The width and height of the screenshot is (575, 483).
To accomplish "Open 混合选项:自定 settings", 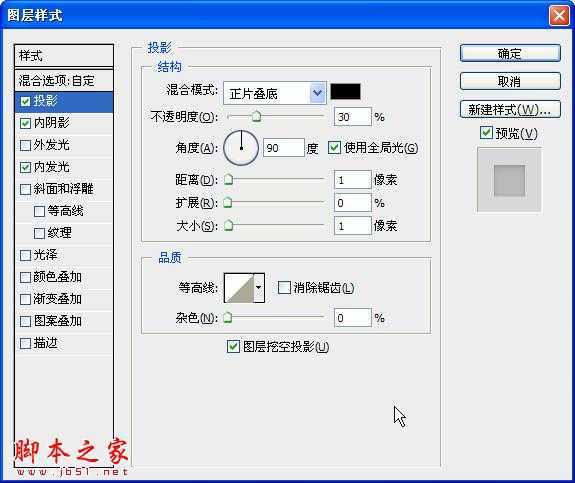I will coord(64,80).
